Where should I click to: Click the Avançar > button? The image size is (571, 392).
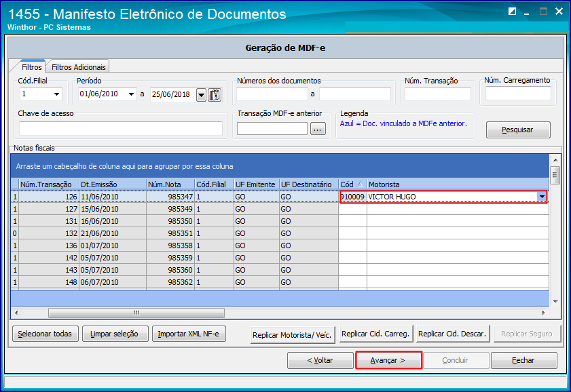click(x=388, y=360)
